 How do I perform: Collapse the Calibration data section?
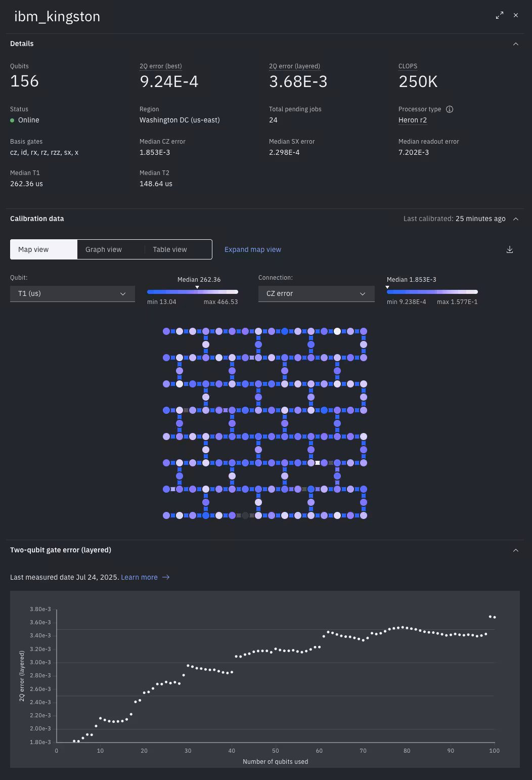[516, 219]
